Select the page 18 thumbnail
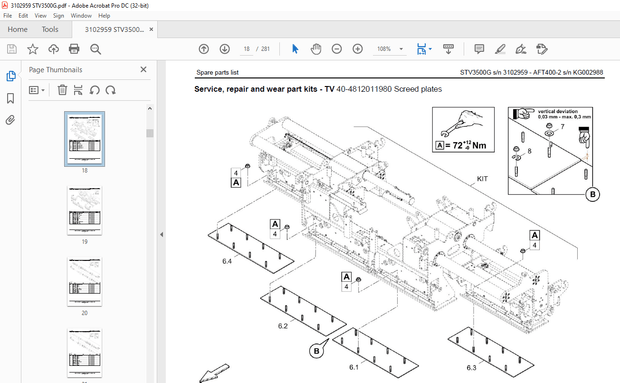 click(85, 139)
